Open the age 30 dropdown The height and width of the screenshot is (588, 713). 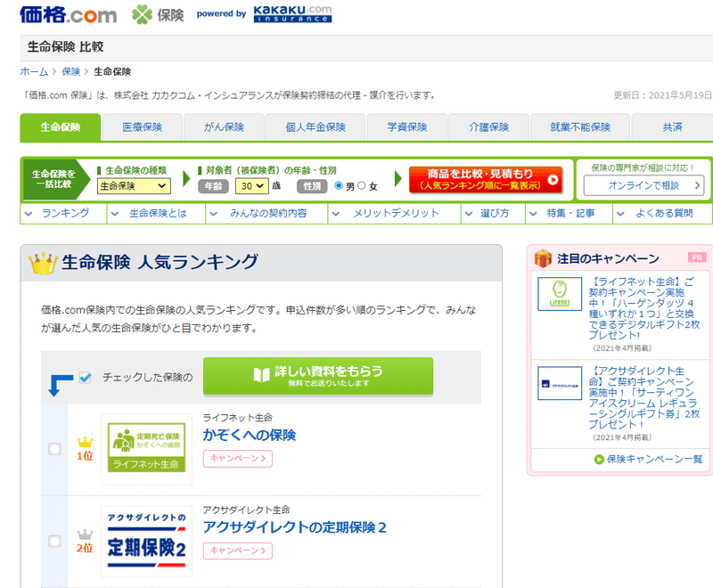pyautogui.click(x=252, y=186)
